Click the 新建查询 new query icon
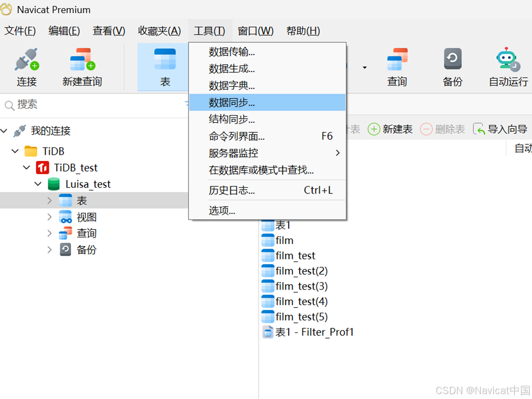 coord(83,60)
